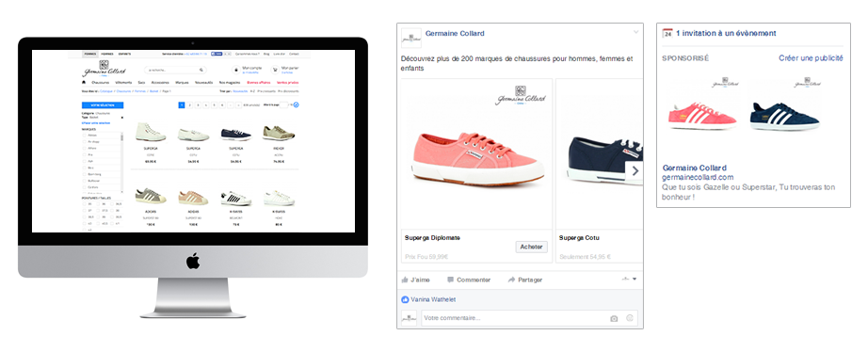Open the calendar event invitation icon
This screenshot has height=352, width=868.
pyautogui.click(x=667, y=33)
